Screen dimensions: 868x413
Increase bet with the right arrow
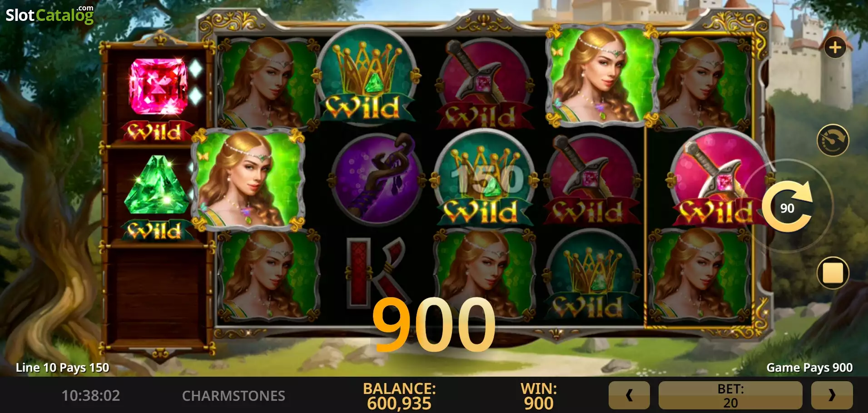[832, 395]
